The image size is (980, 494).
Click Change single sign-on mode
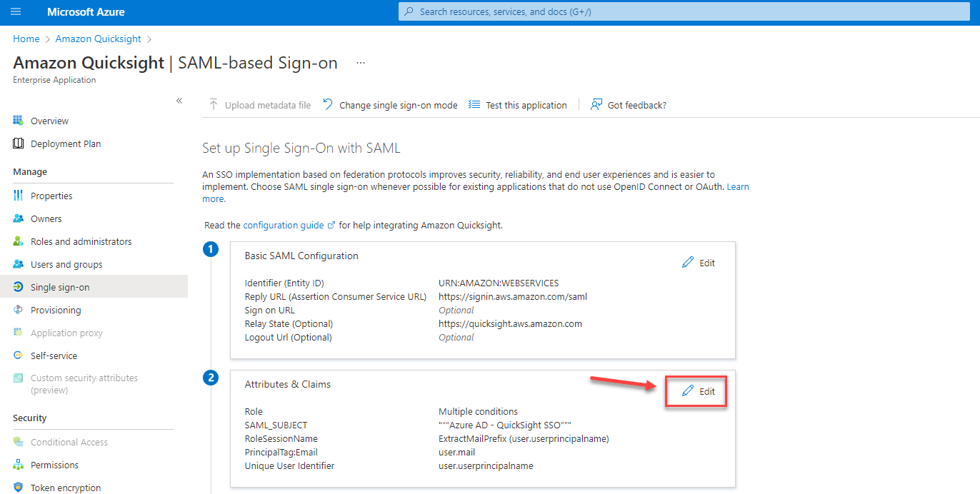point(390,105)
